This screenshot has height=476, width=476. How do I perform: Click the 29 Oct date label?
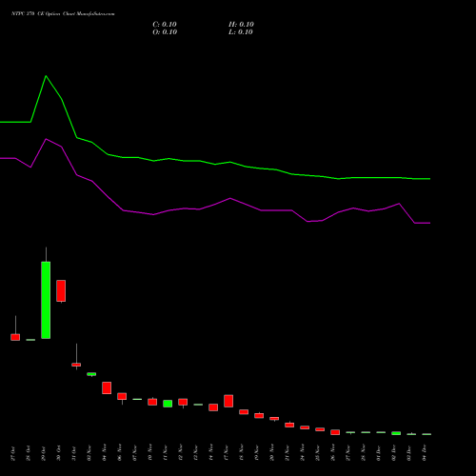point(44,453)
